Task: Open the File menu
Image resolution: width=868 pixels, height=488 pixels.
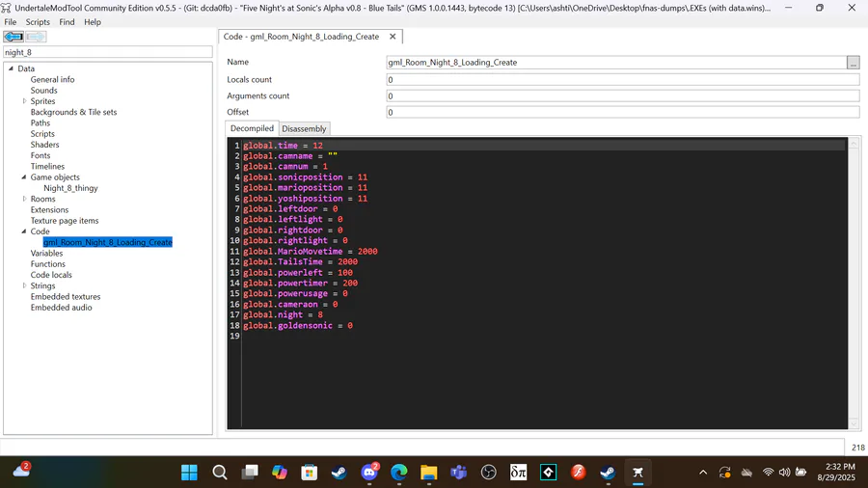Action: point(10,22)
